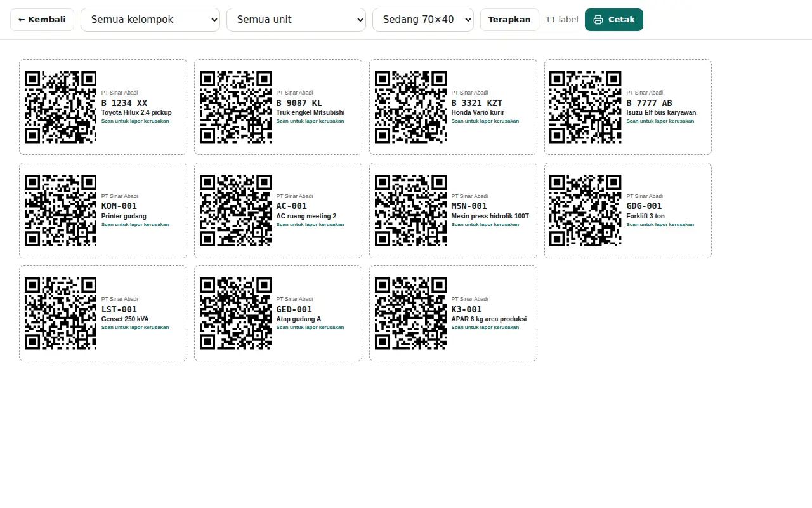The image size is (812, 508).
Task: Click the label code K3-001
Action: pos(467,309)
